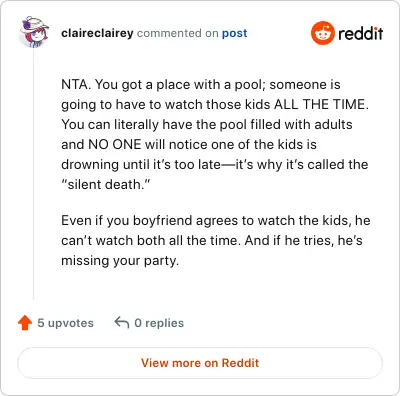
Task: Click the "NTA." text starting the comment
Action: coord(76,84)
